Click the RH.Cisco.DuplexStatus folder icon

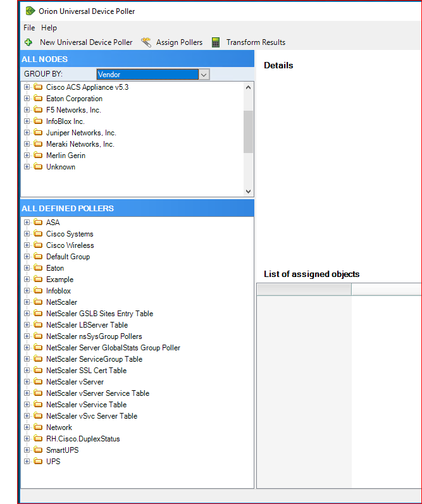(x=38, y=438)
